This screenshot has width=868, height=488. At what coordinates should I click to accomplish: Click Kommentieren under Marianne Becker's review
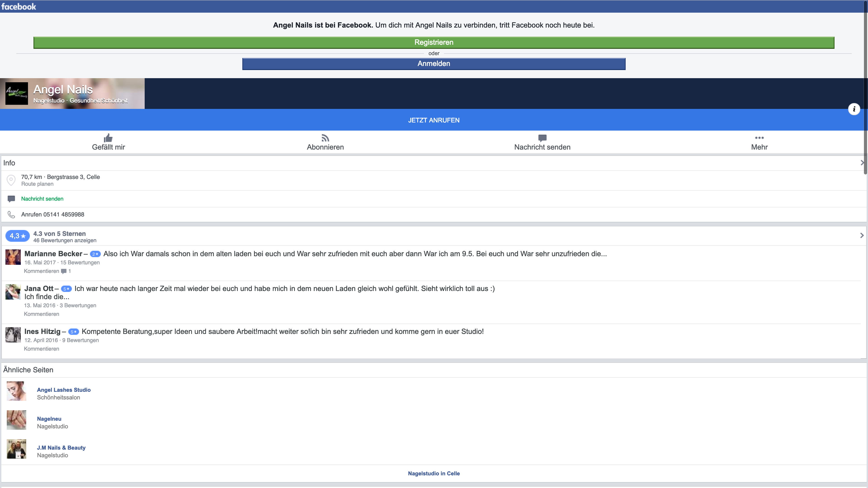click(x=41, y=271)
